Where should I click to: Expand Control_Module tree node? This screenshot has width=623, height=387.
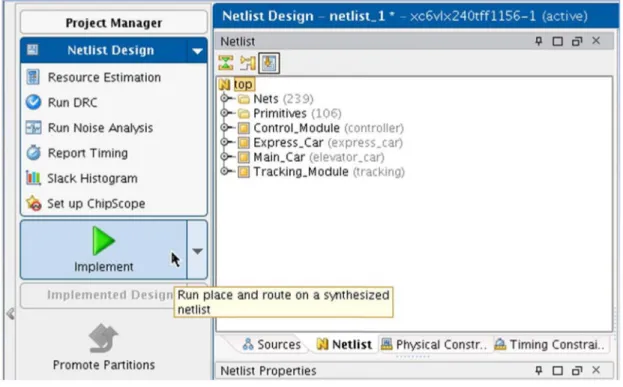[224, 128]
